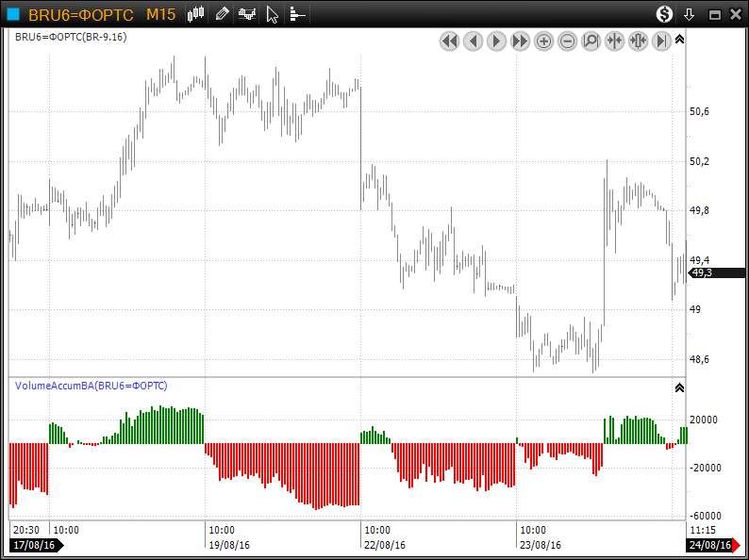749x560 pixels.
Task: Expand the chart horizontally
Action: [638, 41]
